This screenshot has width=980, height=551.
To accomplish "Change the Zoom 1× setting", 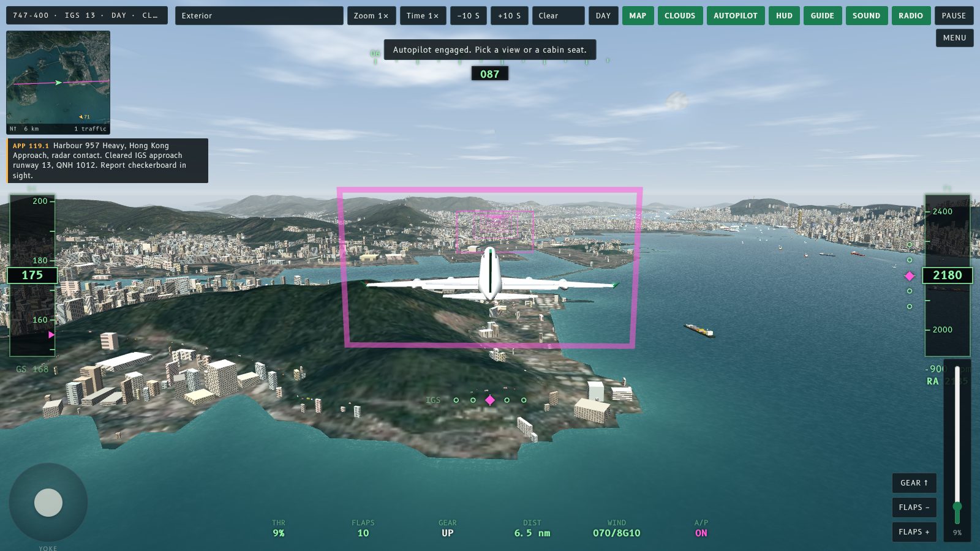I will pyautogui.click(x=371, y=16).
